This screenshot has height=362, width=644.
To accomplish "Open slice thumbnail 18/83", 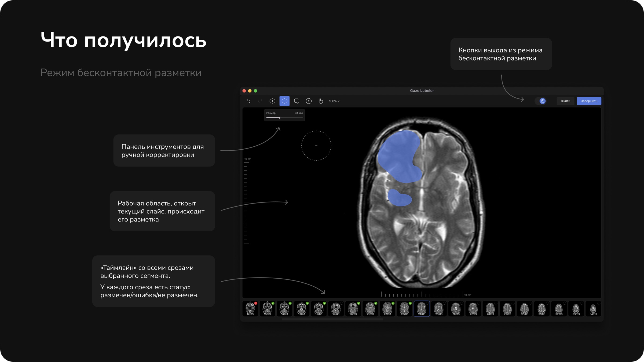I will click(x=319, y=309).
